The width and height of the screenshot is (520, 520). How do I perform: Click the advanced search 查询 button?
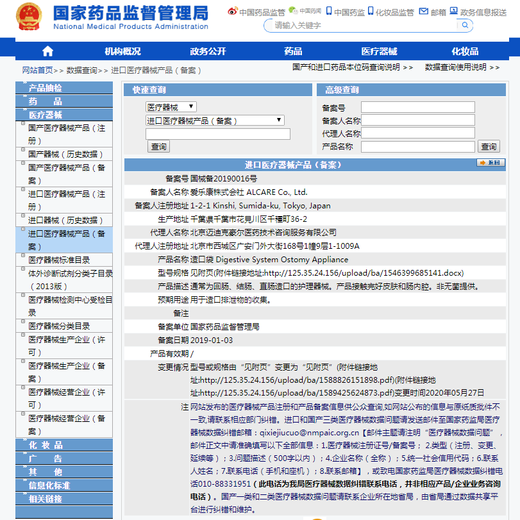coord(489,146)
